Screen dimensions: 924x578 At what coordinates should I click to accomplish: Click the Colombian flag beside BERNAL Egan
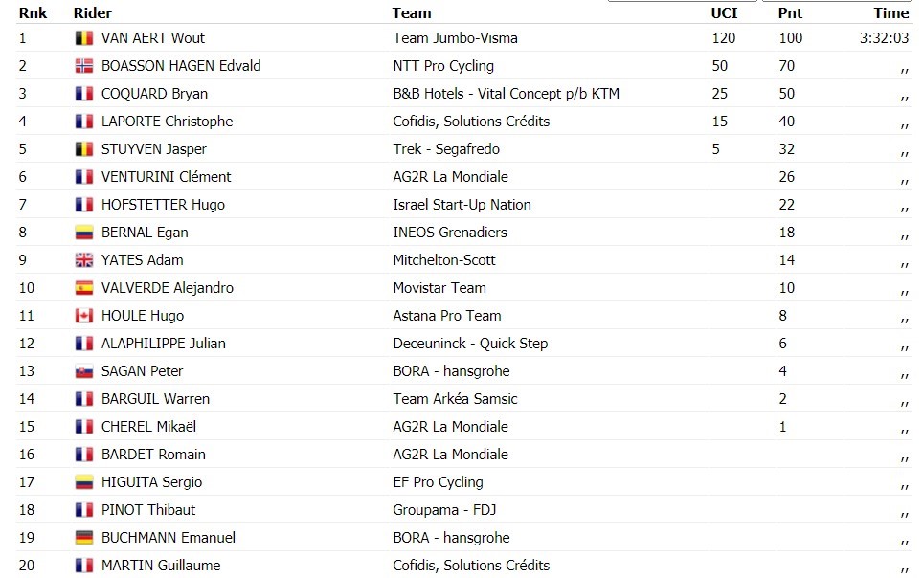point(84,233)
